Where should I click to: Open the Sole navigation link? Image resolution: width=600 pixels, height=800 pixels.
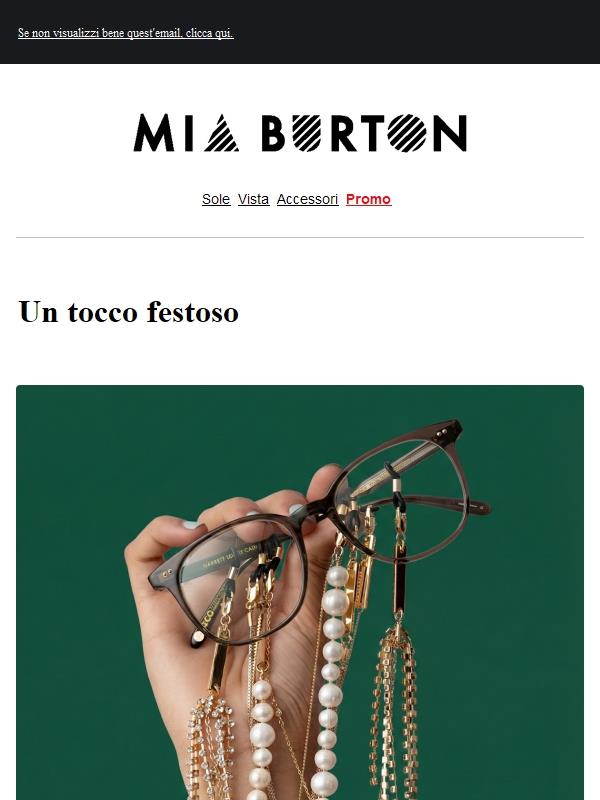pos(216,199)
